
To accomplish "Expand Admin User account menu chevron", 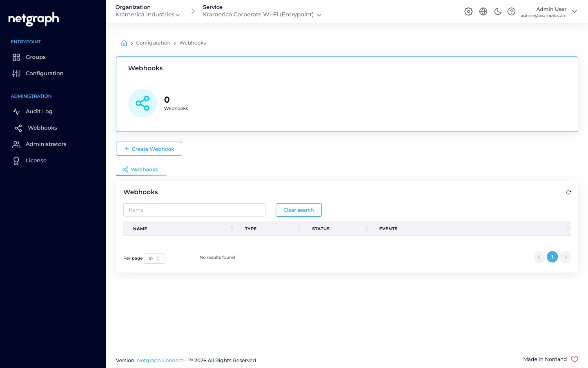I will [575, 11].
